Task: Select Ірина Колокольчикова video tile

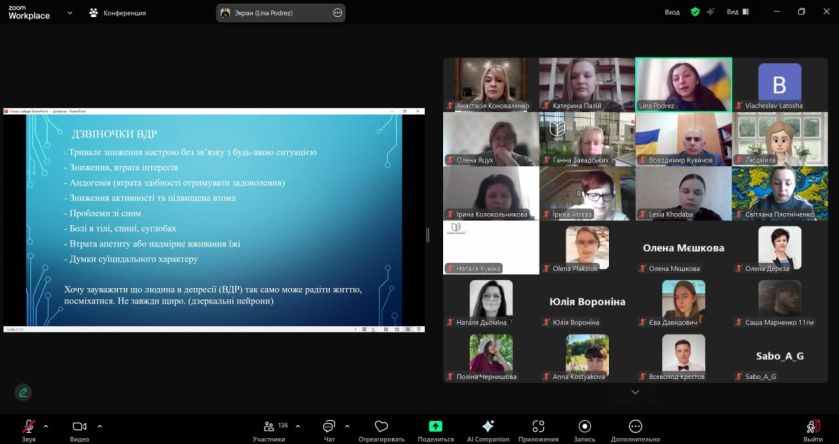Action: (491, 193)
